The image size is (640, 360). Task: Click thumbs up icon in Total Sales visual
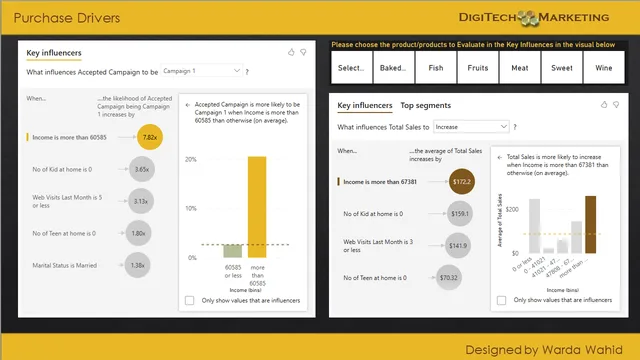(x=604, y=105)
